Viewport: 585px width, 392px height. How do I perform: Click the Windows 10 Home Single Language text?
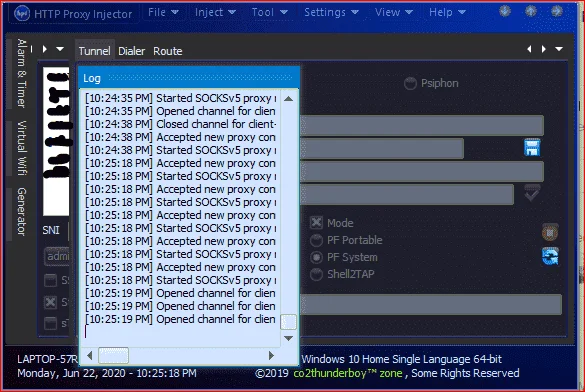401,359
